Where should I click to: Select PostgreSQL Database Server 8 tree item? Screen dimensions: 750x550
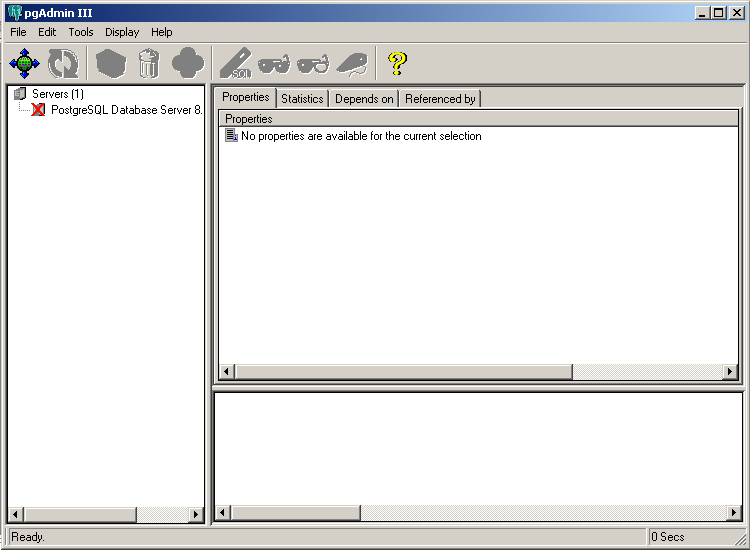click(127, 110)
